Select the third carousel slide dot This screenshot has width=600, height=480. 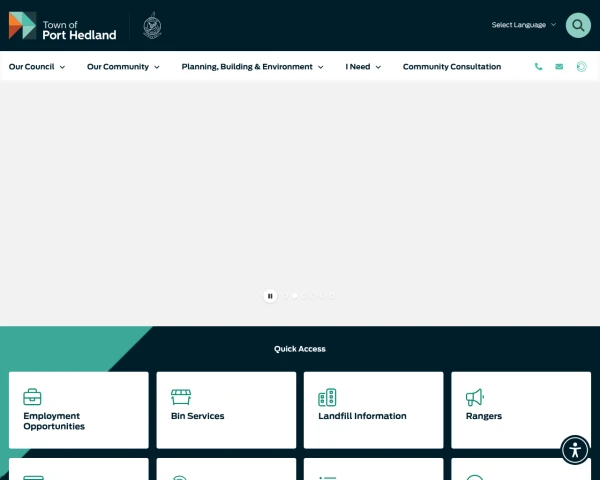click(304, 296)
